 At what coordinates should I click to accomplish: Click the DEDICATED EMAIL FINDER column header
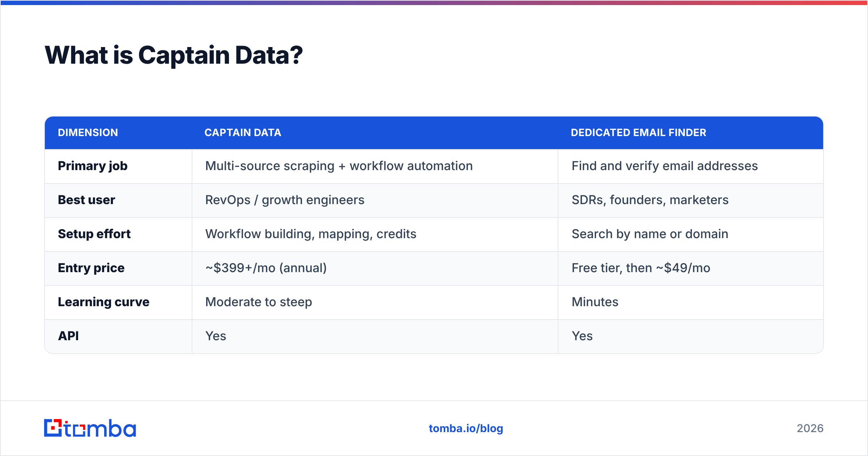pyautogui.click(x=638, y=132)
